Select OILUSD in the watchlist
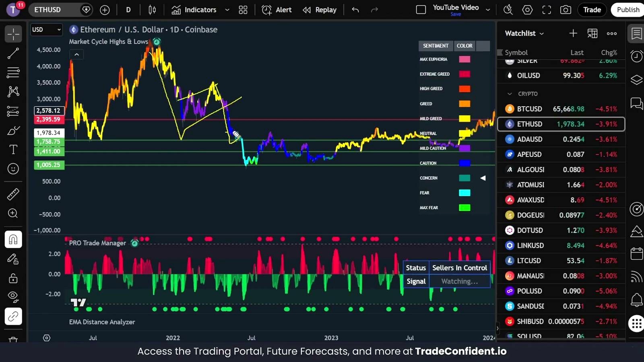This screenshot has height=362, width=644. pos(561,76)
